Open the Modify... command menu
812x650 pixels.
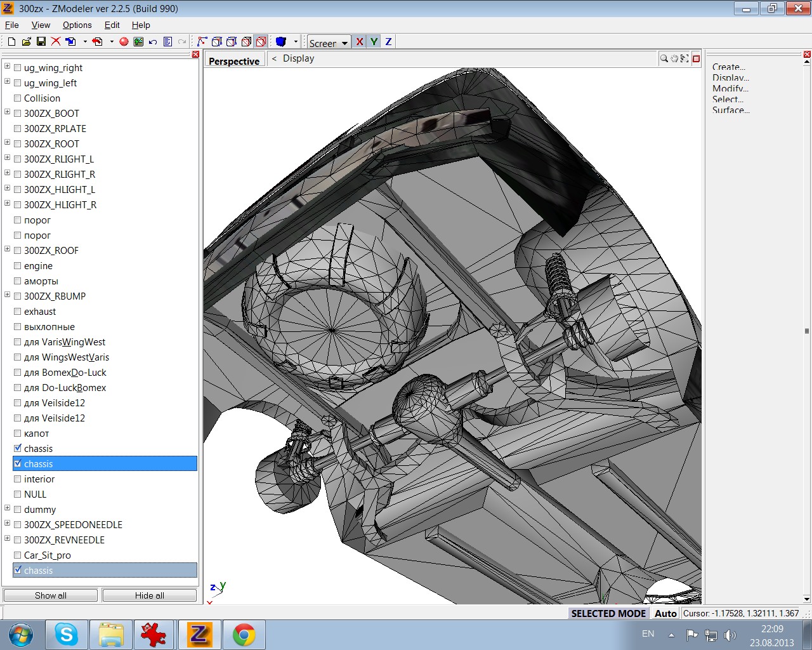[x=730, y=88]
